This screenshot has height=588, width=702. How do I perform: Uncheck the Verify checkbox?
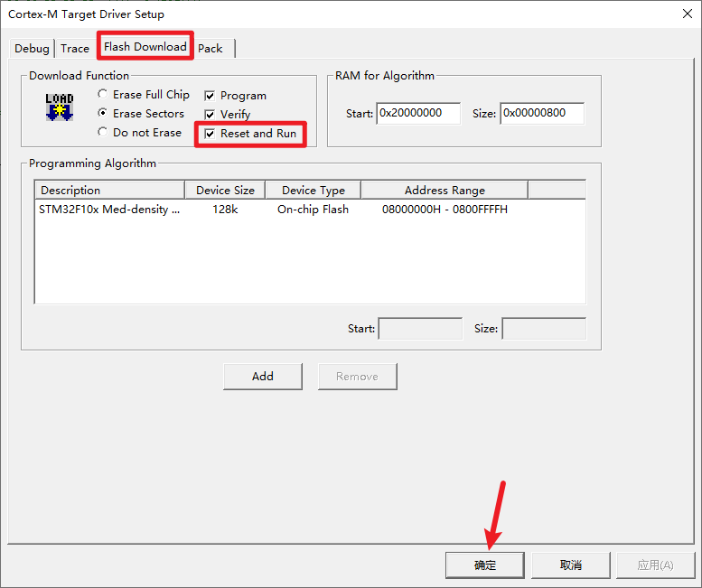point(210,115)
